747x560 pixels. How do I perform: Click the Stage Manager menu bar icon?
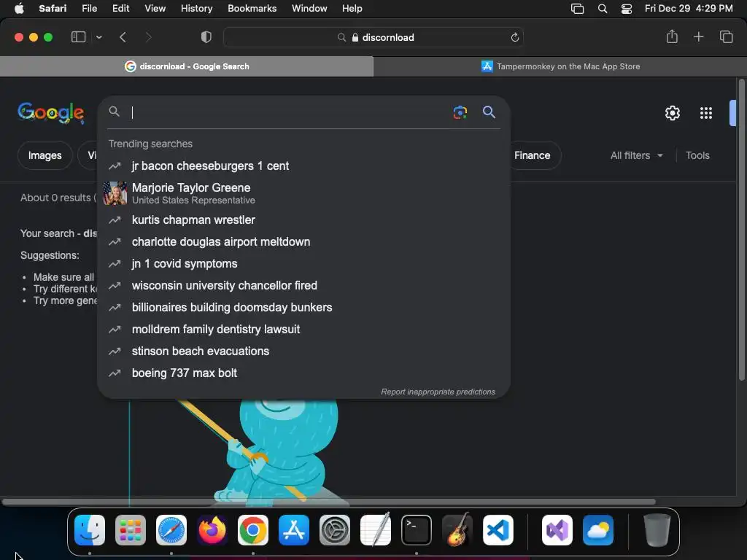pos(577,9)
